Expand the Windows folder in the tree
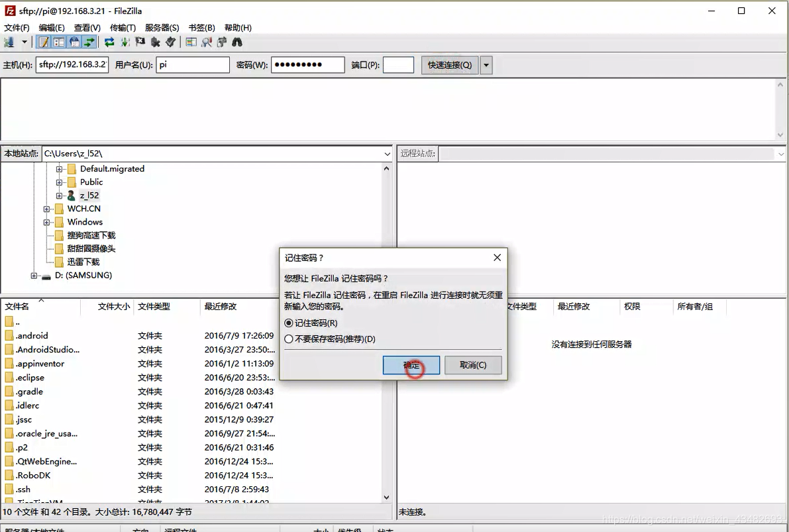The width and height of the screenshot is (789, 532). point(45,221)
